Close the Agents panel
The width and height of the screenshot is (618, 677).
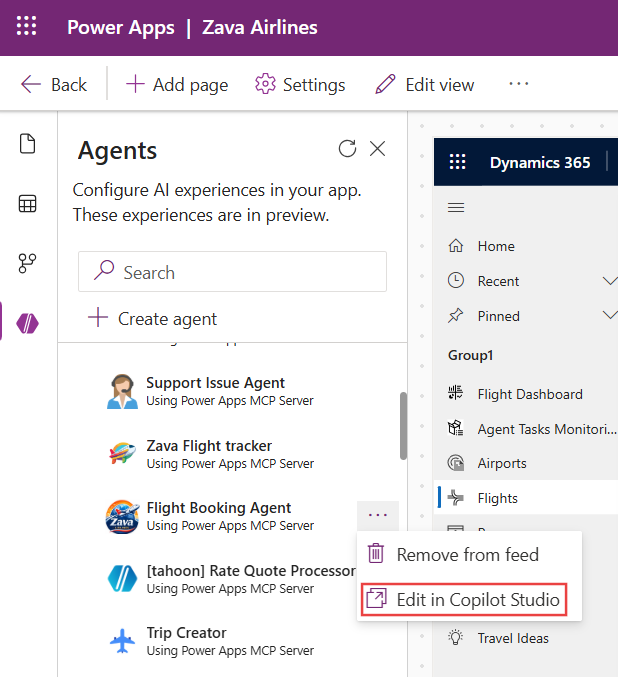coord(377,149)
